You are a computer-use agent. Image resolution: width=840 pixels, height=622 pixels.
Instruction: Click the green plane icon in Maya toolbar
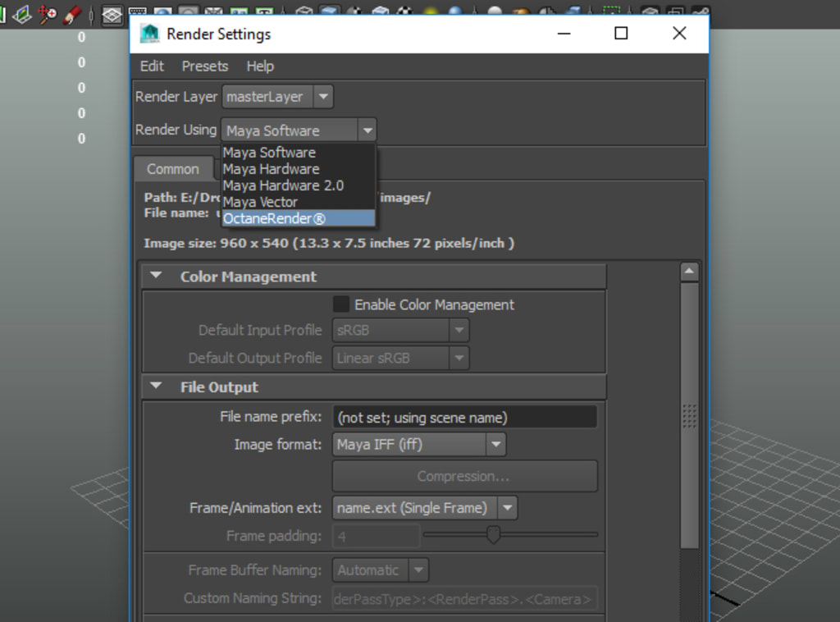pyautogui.click(x=22, y=14)
